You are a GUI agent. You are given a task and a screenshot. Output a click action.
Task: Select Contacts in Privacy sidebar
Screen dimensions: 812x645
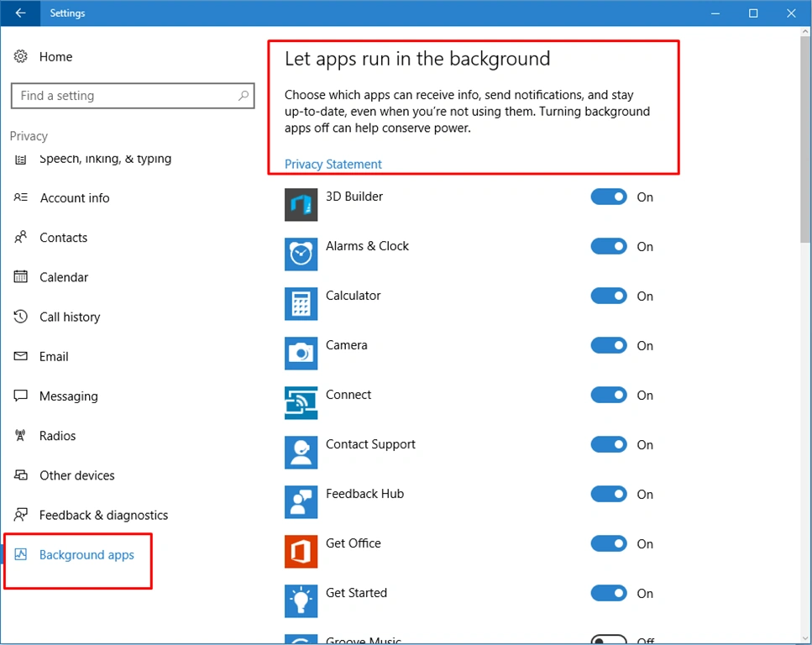pos(63,238)
